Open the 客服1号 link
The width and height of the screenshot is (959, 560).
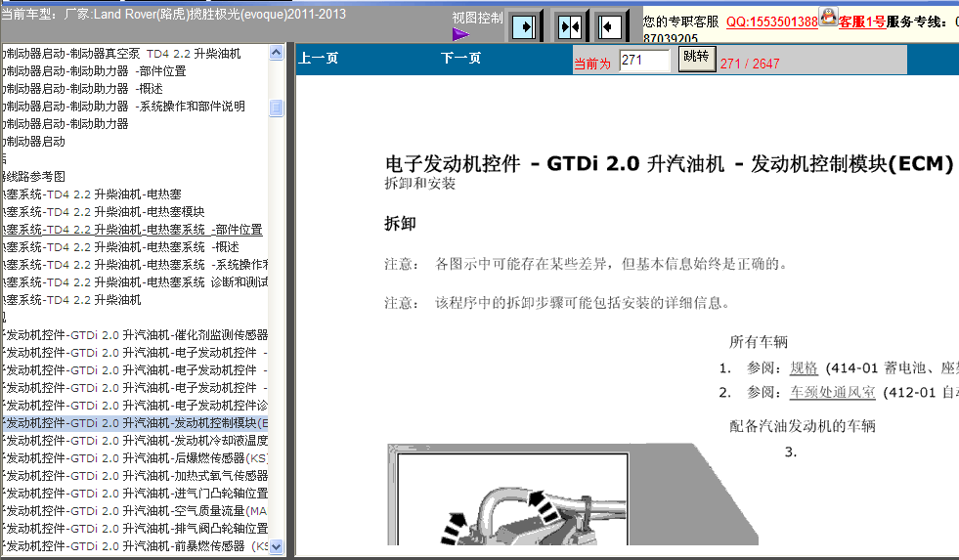click(x=862, y=22)
